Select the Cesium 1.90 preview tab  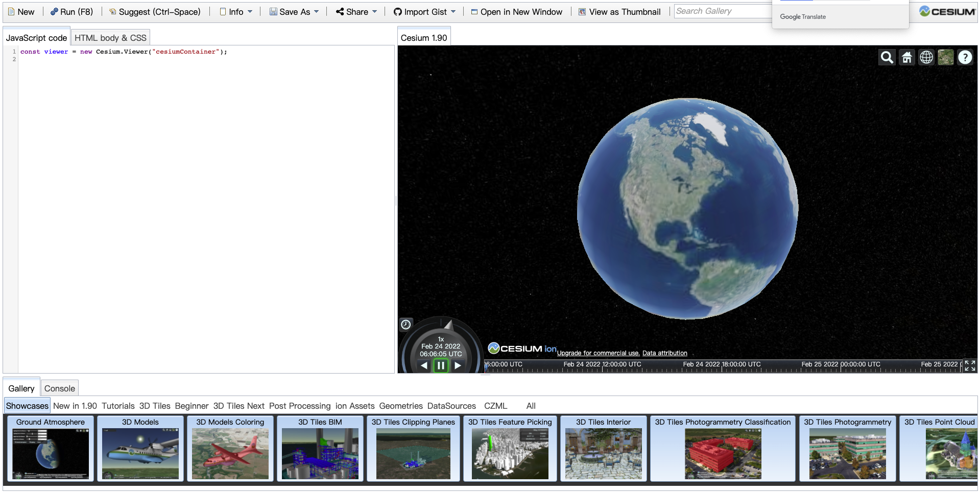click(424, 38)
